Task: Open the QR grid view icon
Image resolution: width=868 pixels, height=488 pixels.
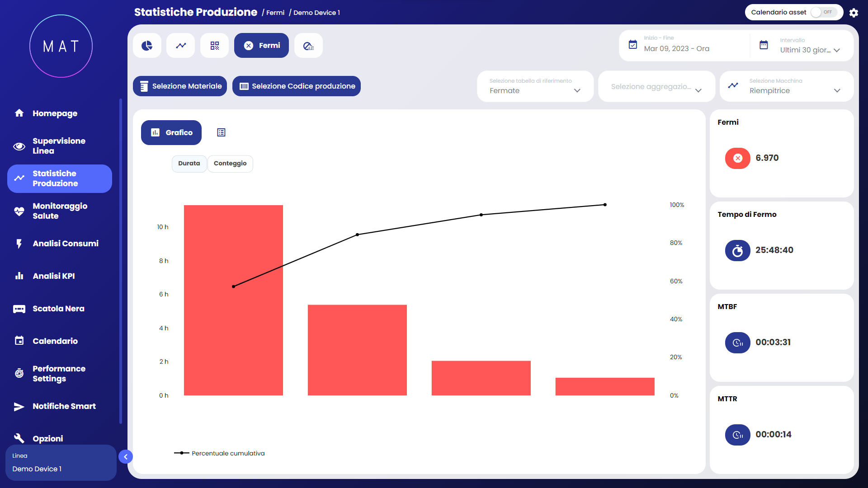Action: [215, 46]
